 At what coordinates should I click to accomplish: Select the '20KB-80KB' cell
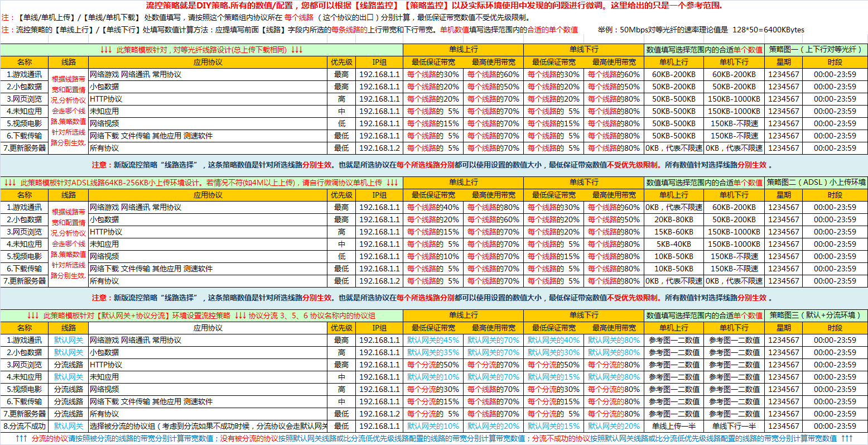[x=674, y=219]
